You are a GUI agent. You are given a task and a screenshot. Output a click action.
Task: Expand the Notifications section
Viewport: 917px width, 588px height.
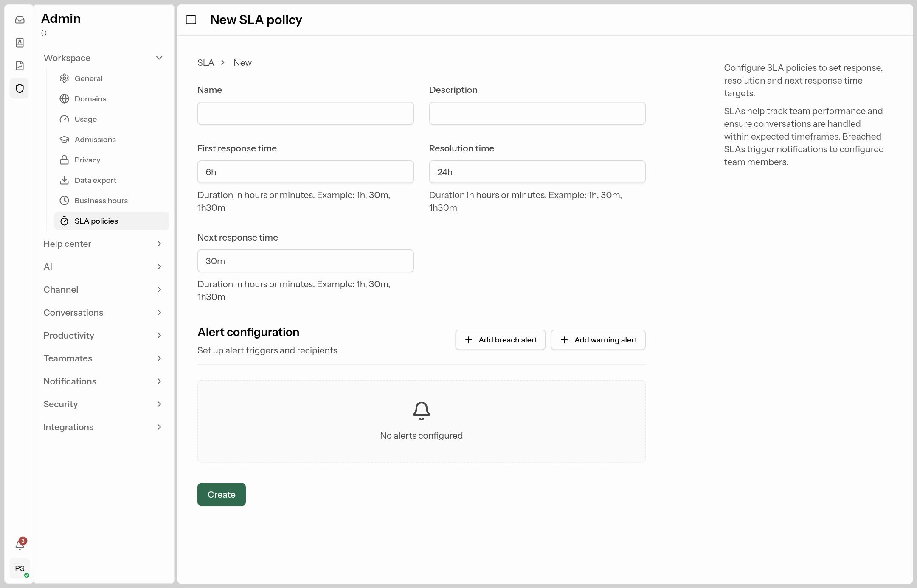[103, 381]
